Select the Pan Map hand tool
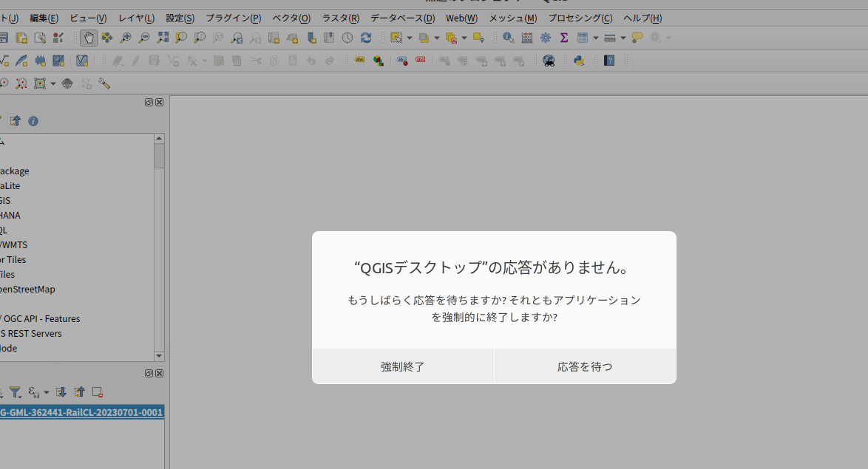The height and width of the screenshot is (469, 868). tap(89, 38)
